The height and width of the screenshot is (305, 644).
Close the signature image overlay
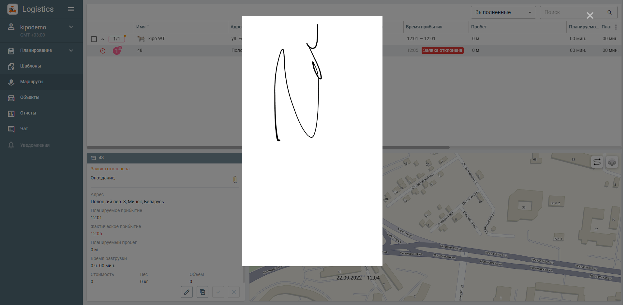(x=590, y=16)
